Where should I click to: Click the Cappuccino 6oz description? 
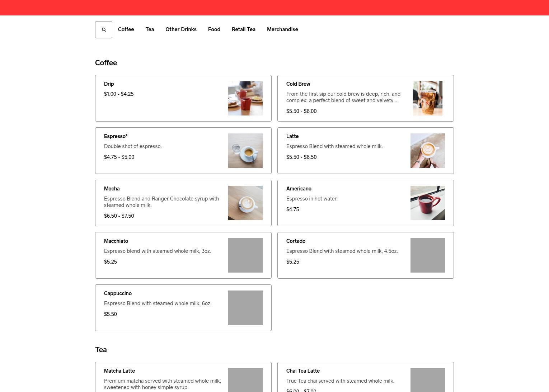point(158,303)
